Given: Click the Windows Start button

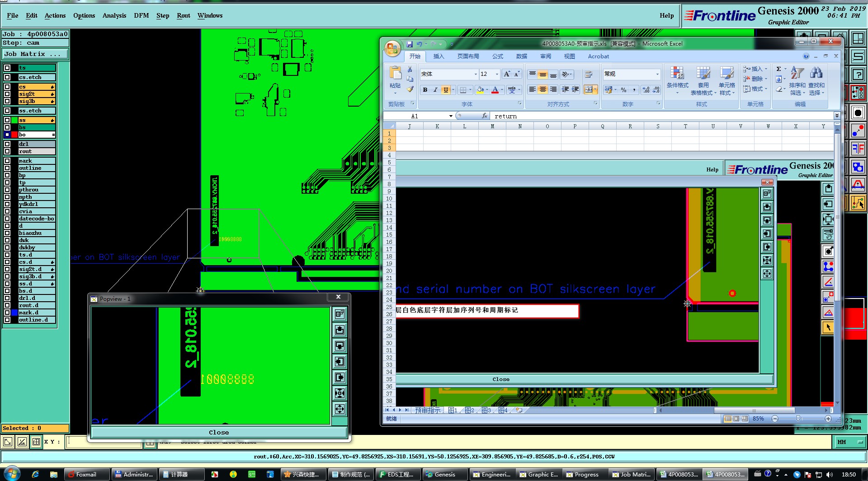Looking at the screenshot, I should point(12,474).
